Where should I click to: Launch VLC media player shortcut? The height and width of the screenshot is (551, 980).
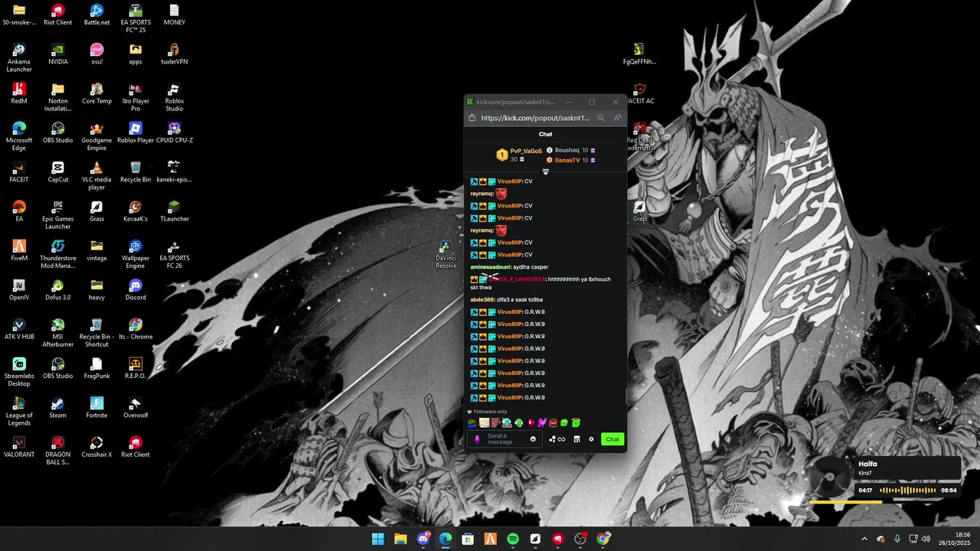pos(96,175)
